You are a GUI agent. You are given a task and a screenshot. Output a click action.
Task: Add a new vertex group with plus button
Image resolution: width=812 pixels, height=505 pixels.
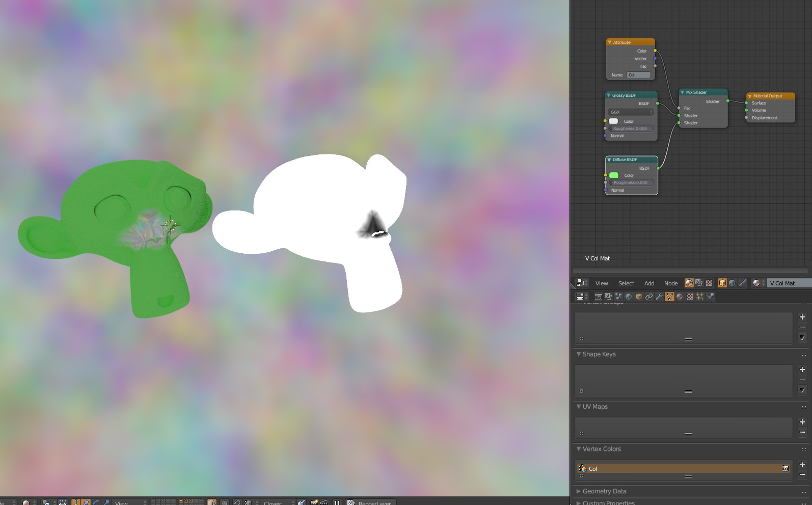pyautogui.click(x=802, y=317)
